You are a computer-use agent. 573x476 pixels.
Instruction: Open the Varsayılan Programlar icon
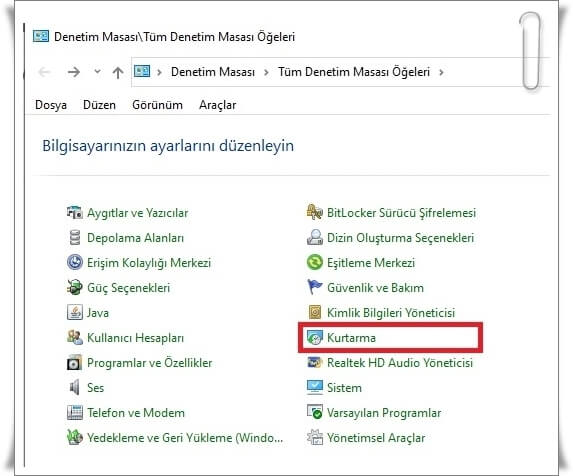pos(315,413)
